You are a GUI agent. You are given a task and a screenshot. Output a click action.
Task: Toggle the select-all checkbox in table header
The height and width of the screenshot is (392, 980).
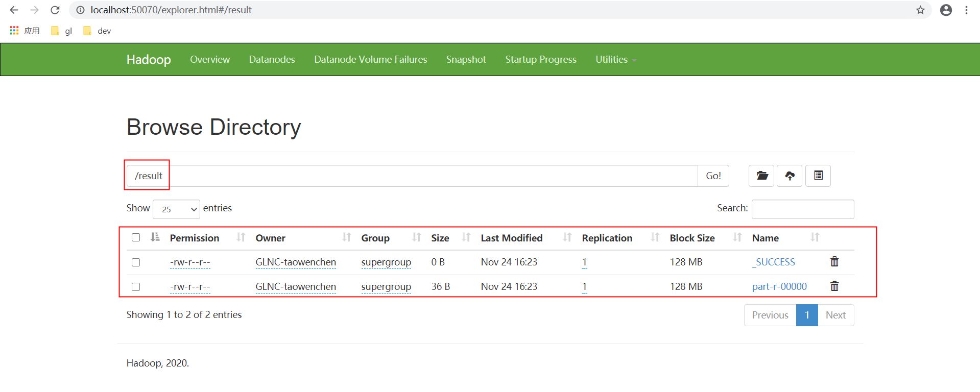[136, 237]
